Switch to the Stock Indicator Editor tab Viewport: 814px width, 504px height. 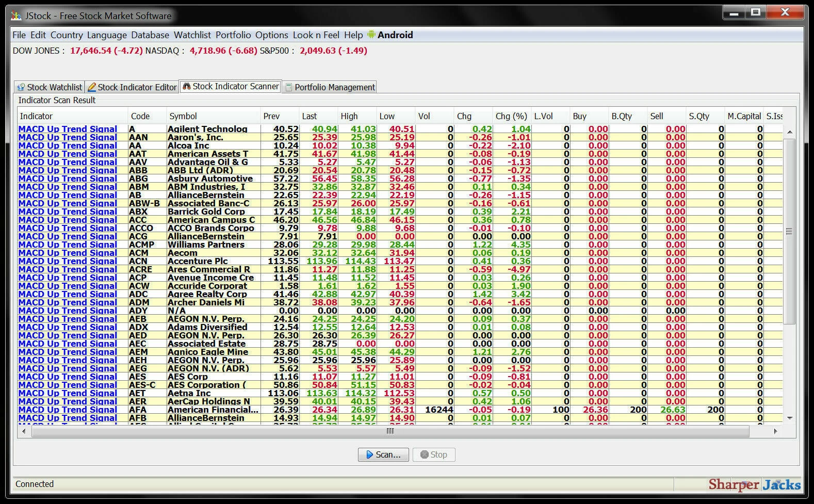pos(132,87)
